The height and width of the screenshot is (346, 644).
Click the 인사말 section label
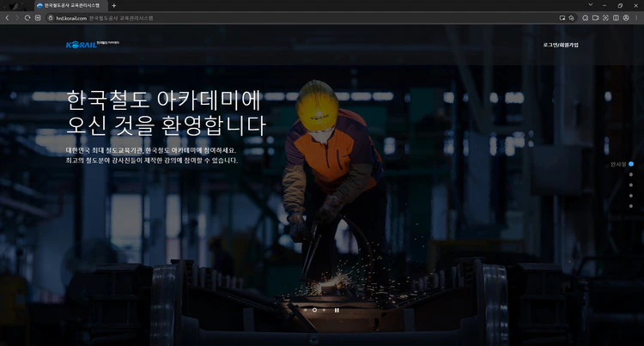617,163
